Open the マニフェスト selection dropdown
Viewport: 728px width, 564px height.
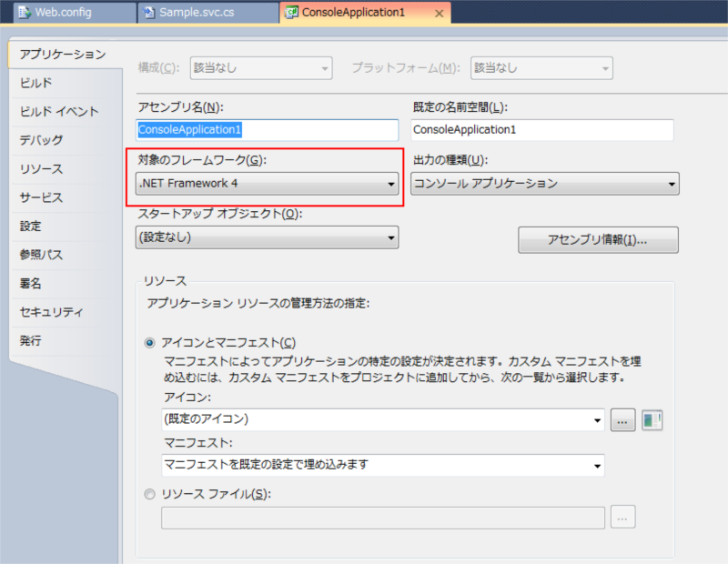click(383, 465)
